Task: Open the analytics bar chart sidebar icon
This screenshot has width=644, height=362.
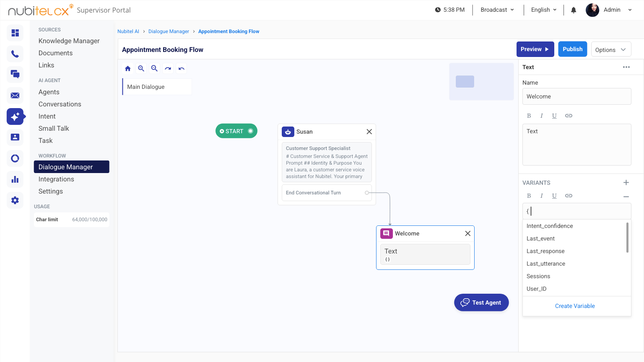Action: [15, 179]
